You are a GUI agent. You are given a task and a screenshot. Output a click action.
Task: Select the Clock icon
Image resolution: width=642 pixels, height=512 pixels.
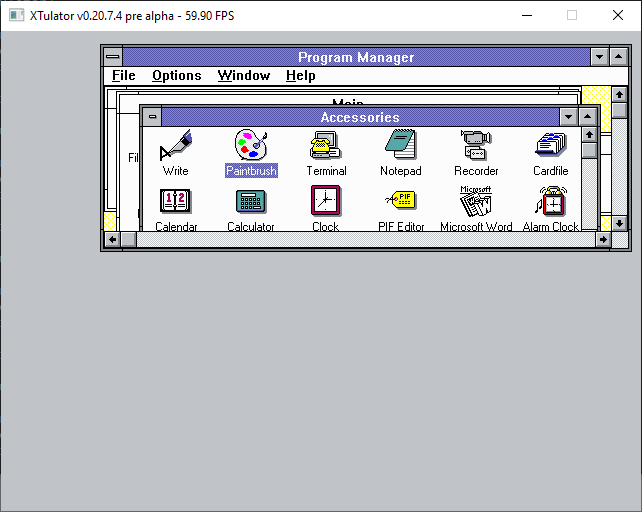pos(326,200)
